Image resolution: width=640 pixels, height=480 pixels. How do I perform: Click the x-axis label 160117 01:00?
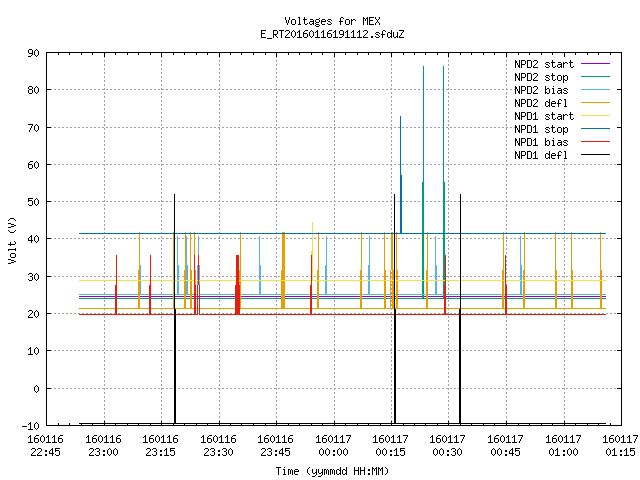[564, 446]
